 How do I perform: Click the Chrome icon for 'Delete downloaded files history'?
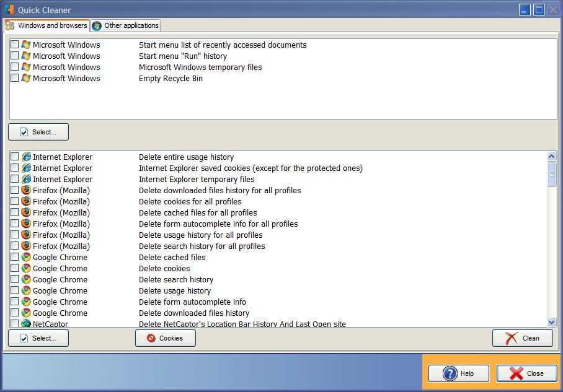pos(26,312)
